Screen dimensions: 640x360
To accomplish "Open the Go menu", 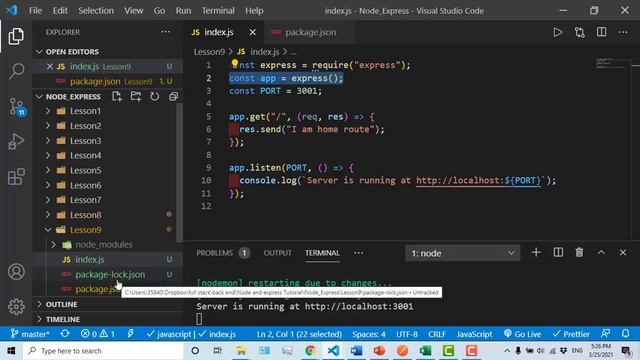I will (x=159, y=11).
